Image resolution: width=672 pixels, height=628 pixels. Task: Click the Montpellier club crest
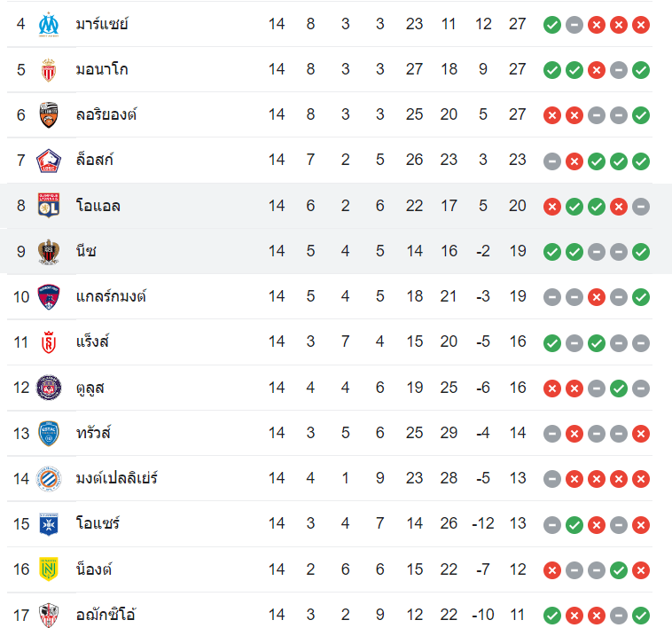pyautogui.click(x=49, y=478)
